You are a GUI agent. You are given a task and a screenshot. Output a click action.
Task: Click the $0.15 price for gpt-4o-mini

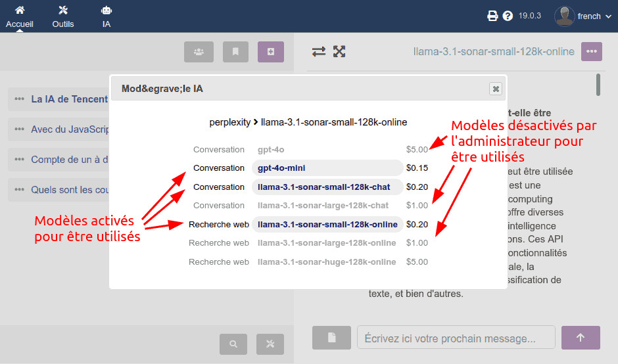(x=417, y=168)
